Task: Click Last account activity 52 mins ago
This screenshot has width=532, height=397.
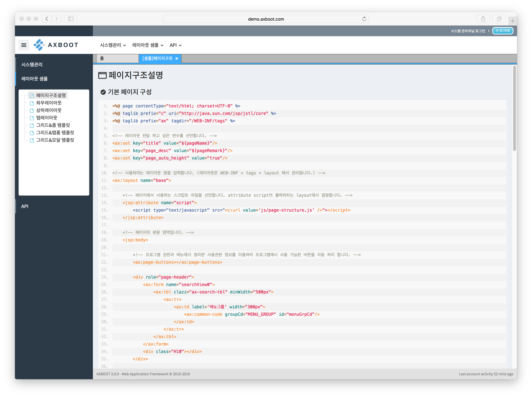Action: (x=486, y=374)
